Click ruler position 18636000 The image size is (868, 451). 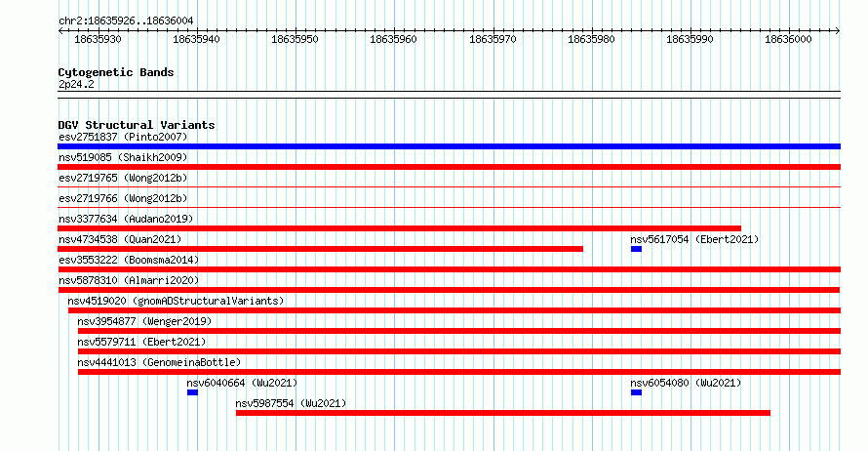[788, 39]
